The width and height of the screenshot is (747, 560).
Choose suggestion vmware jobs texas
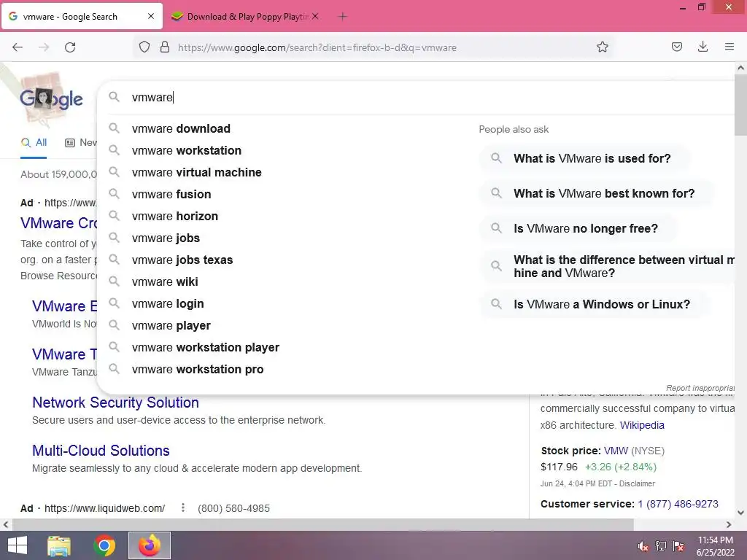coord(182,260)
